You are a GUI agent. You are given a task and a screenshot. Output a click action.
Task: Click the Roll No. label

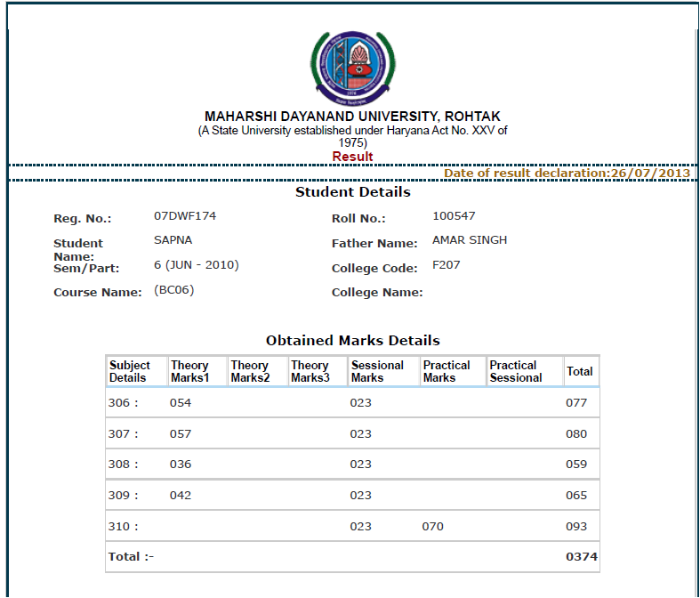coord(358,218)
